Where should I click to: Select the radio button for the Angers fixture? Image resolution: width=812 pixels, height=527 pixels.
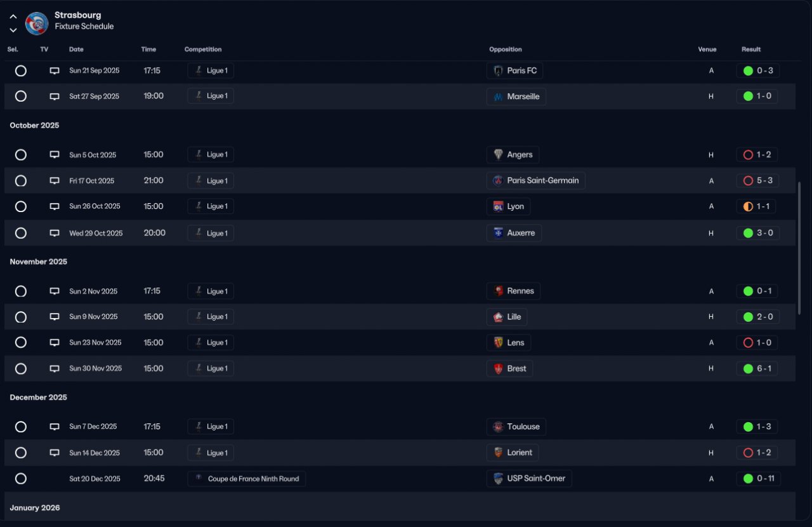(21, 155)
